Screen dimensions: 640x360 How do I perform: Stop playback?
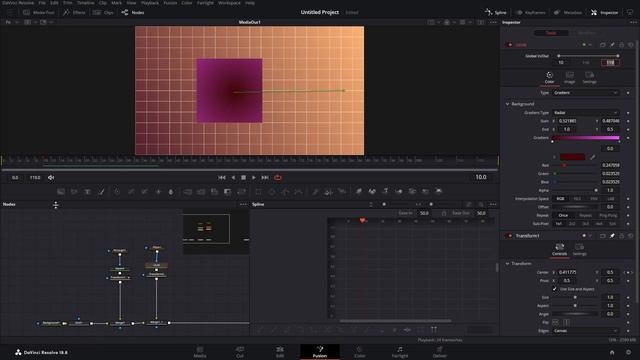[x=243, y=178]
